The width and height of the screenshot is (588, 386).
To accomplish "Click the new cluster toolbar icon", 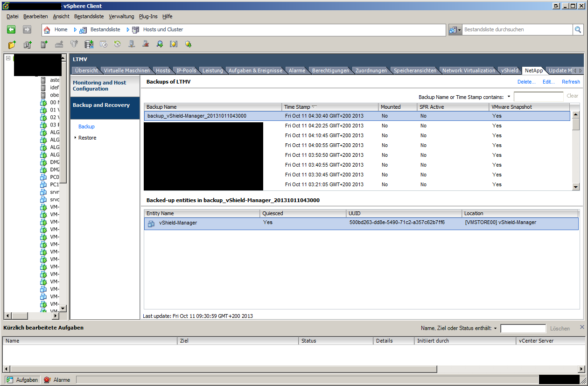I will coord(28,44).
